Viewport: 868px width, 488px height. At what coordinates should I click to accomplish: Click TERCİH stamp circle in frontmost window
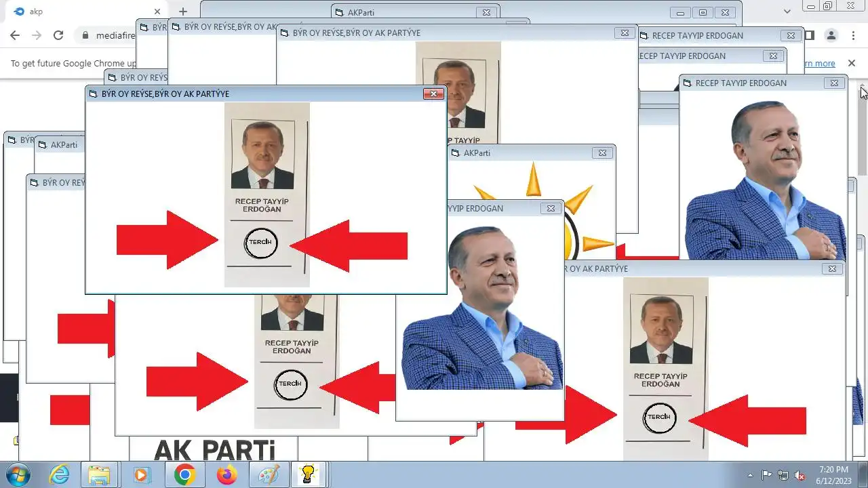pyautogui.click(x=261, y=243)
